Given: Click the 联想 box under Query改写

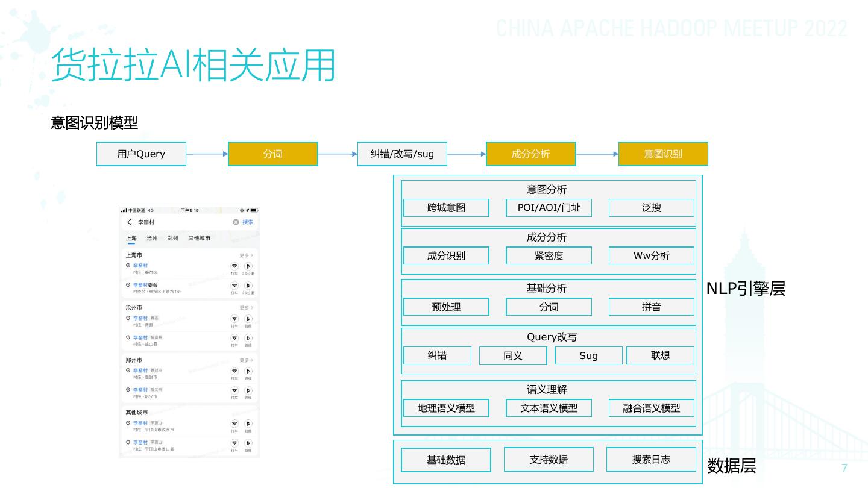Looking at the screenshot, I should coord(661,355).
